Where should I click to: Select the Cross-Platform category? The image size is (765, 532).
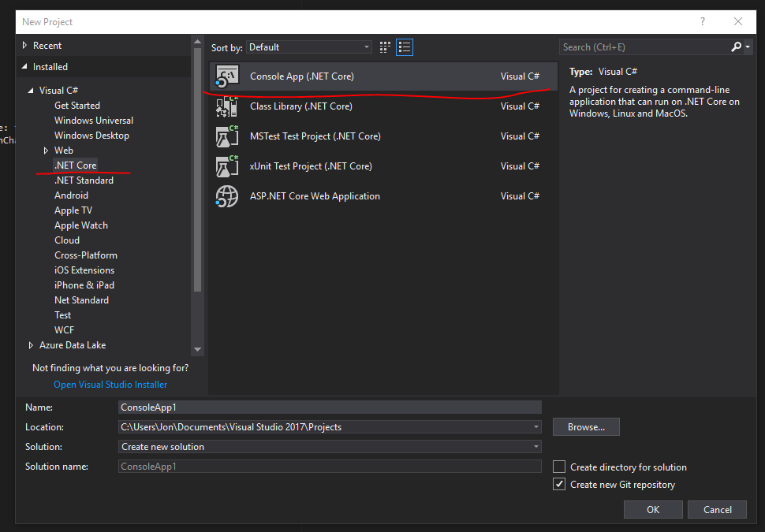click(x=86, y=255)
